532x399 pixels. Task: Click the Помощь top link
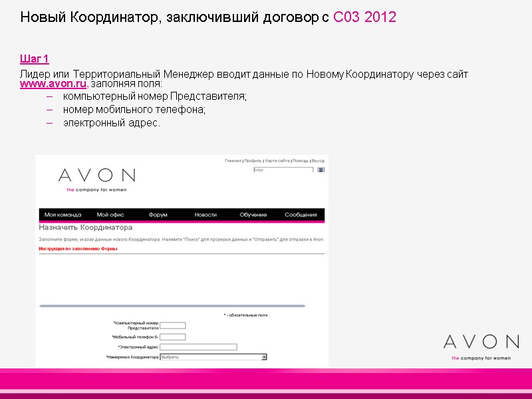tap(301, 161)
